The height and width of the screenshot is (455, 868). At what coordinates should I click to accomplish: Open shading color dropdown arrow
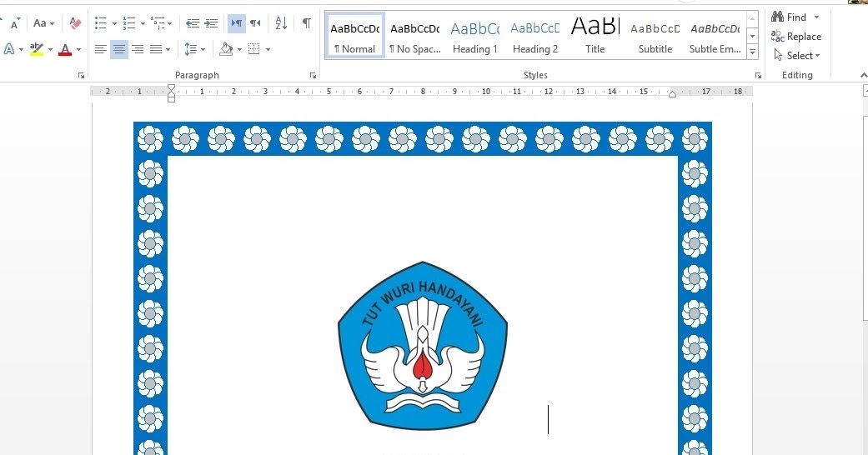point(239,50)
